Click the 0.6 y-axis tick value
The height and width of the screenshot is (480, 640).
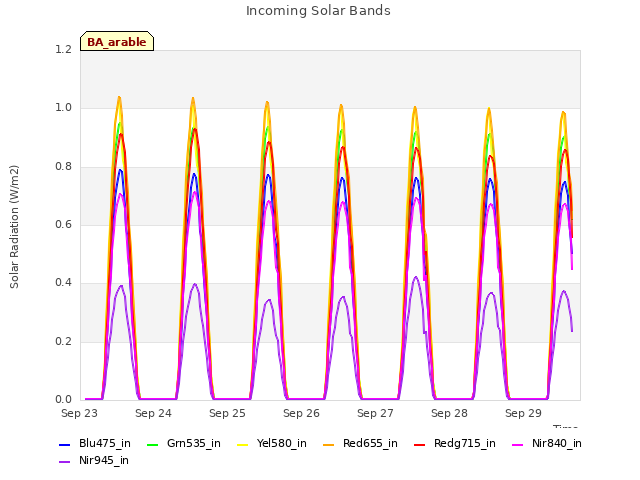63,224
